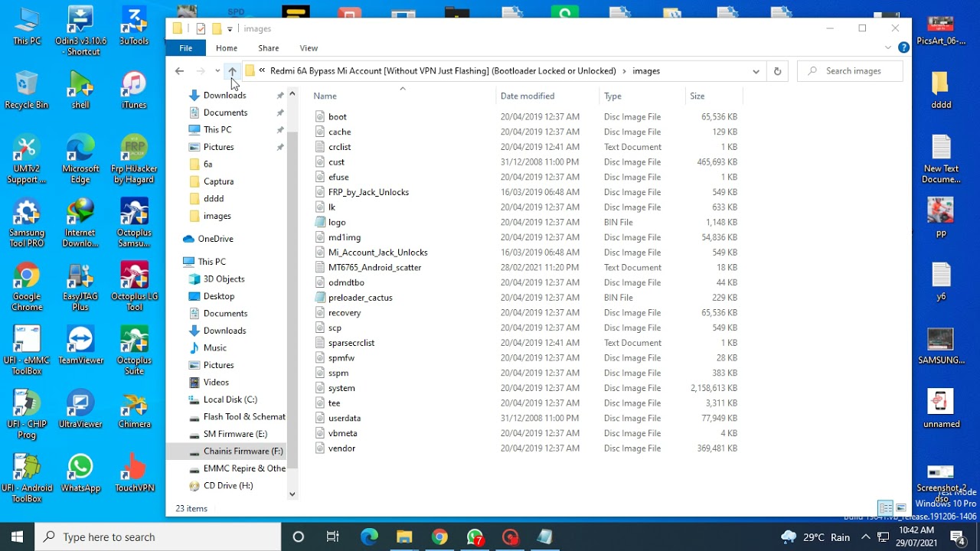This screenshot has width=980, height=551.
Task: Open 3uTools desktop icon
Action: (x=134, y=27)
